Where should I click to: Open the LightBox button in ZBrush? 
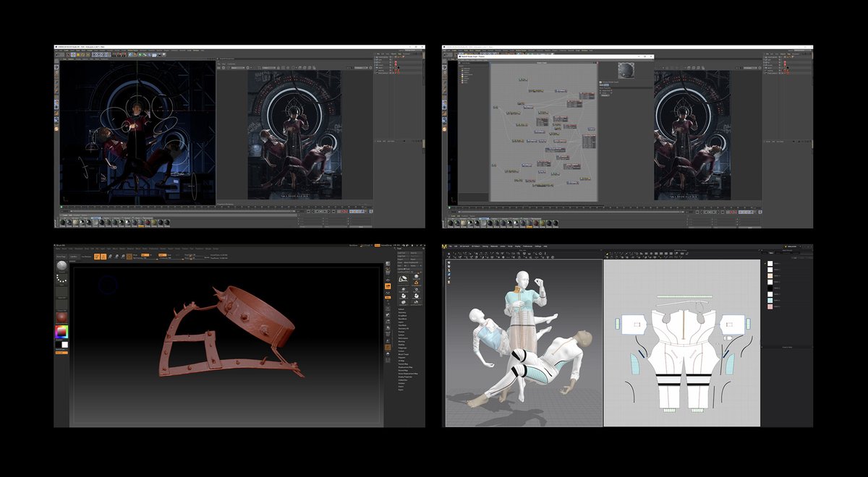pos(75,256)
